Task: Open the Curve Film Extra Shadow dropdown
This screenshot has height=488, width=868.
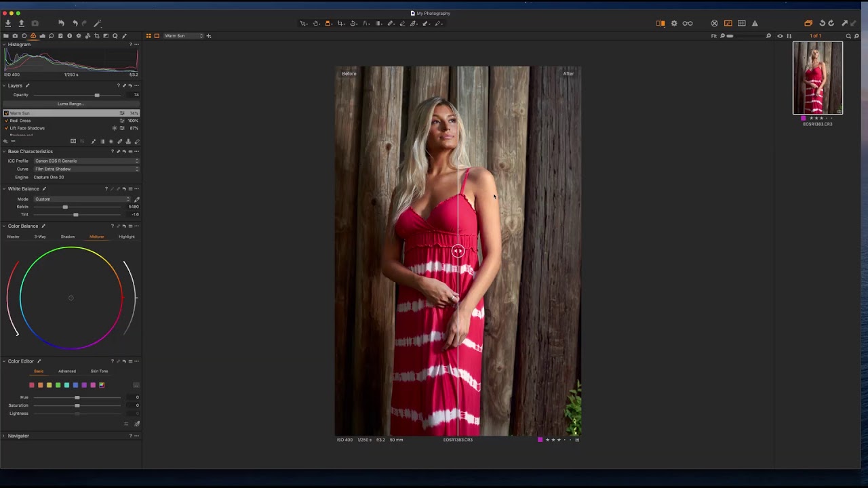Action: pos(86,169)
